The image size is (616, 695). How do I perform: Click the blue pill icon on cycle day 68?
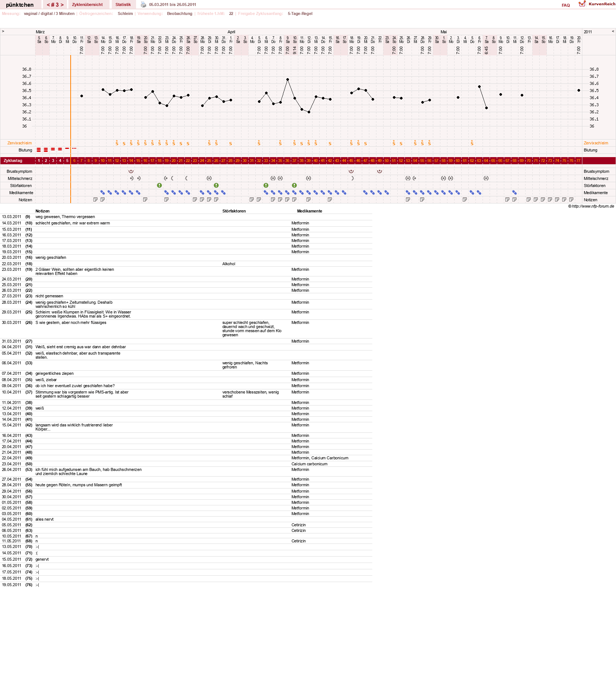515,193
